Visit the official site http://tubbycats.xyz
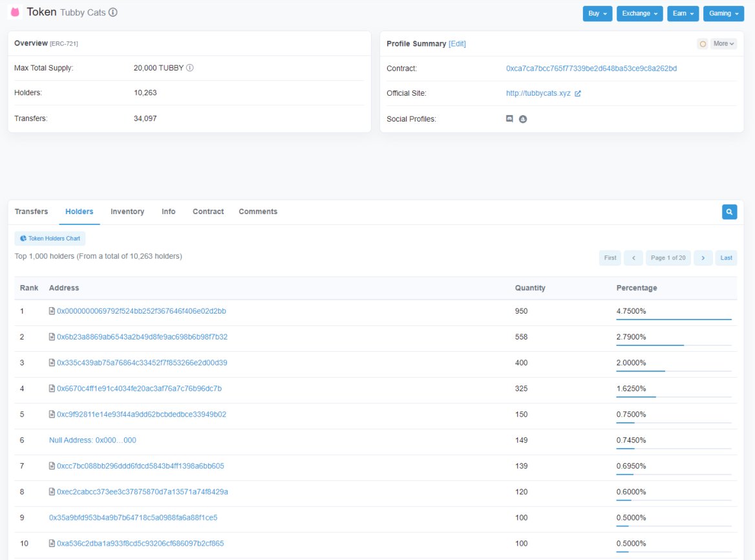Image resolution: width=755 pixels, height=560 pixels. [x=538, y=93]
